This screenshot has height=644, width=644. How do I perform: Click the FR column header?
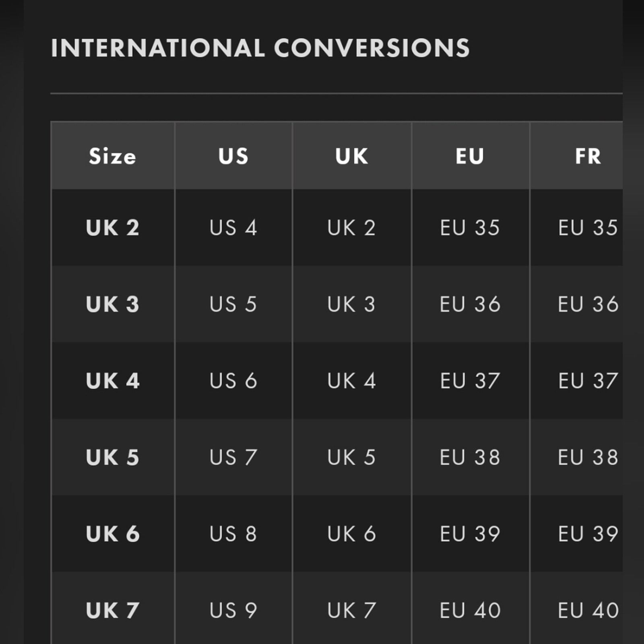(588, 156)
